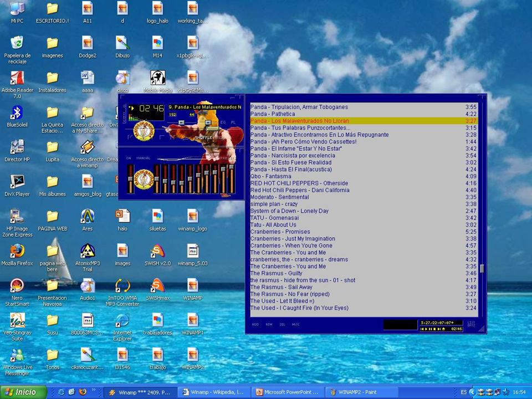Switch to Winamp - Wikipedia taskbar window
The image size is (532, 399).
click(214, 392)
